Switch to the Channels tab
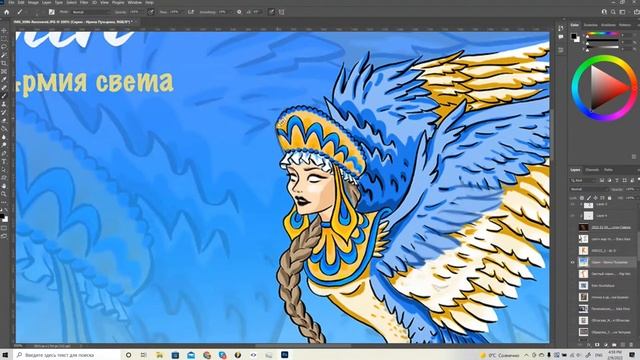 pos(592,170)
